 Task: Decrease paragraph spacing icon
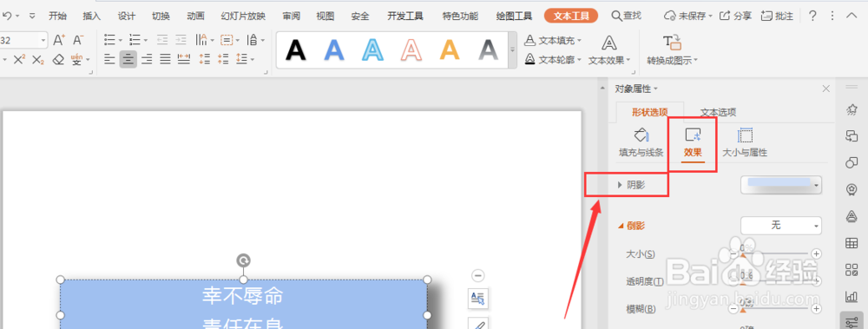tap(224, 59)
